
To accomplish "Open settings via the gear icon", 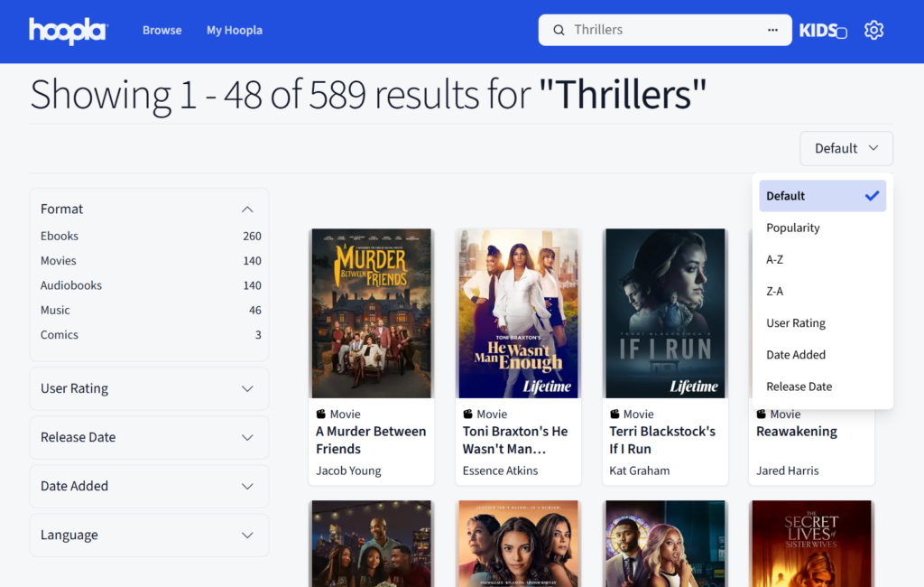I will tap(873, 30).
